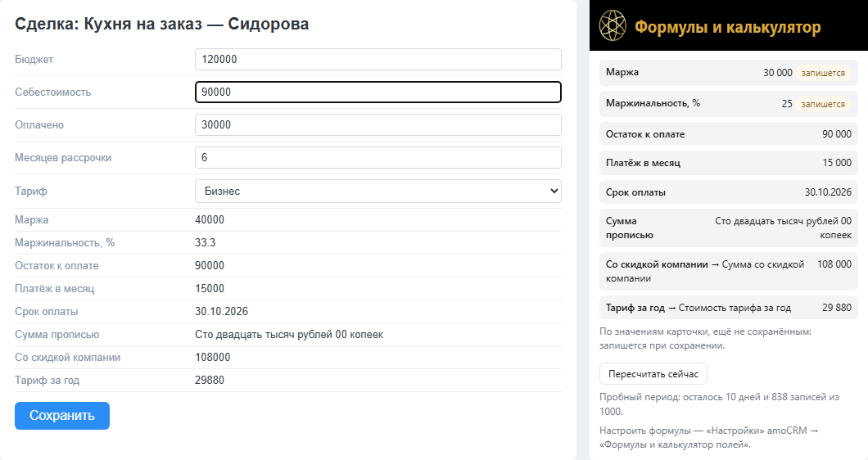Click the widget Со скидкой компании value 108 000
This screenshot has height=460, width=868.
[834, 264]
